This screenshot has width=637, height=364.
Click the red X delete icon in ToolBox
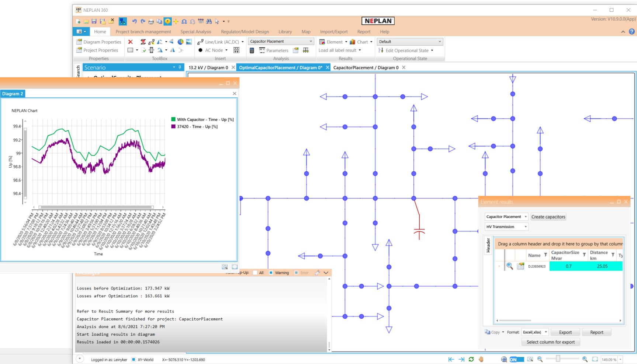130,42
